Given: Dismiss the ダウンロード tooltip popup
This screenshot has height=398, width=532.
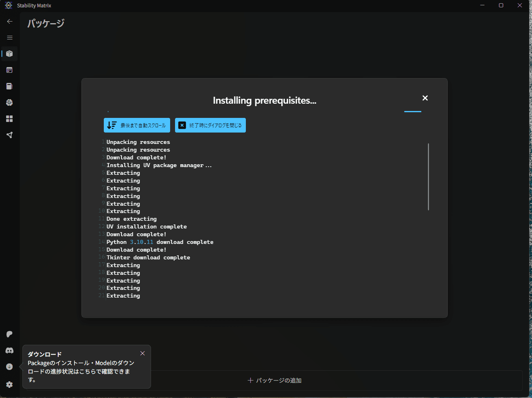Looking at the screenshot, I should tap(142, 353).
